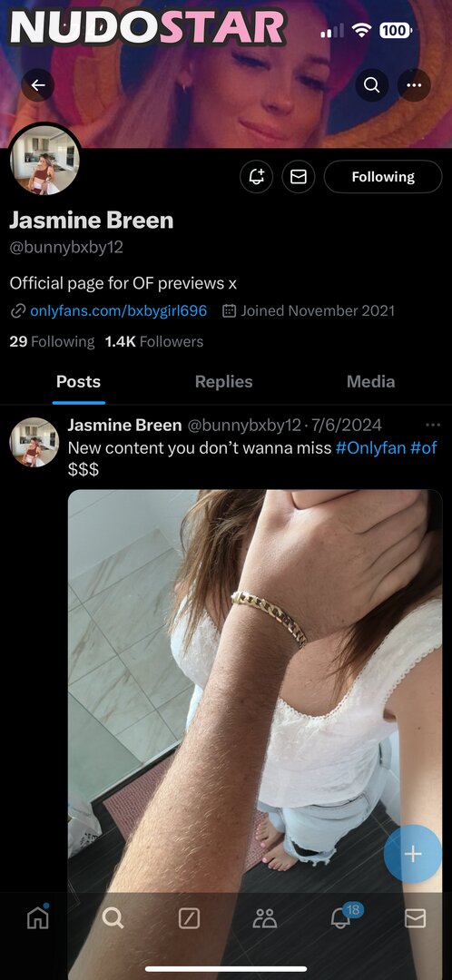Open profile search magnifier icon

coord(371,85)
